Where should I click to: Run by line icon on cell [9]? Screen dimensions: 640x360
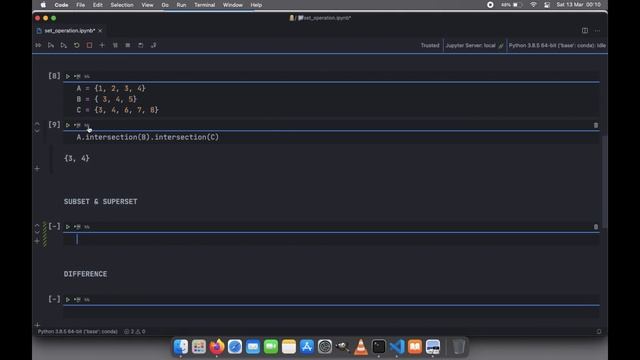(x=77, y=125)
